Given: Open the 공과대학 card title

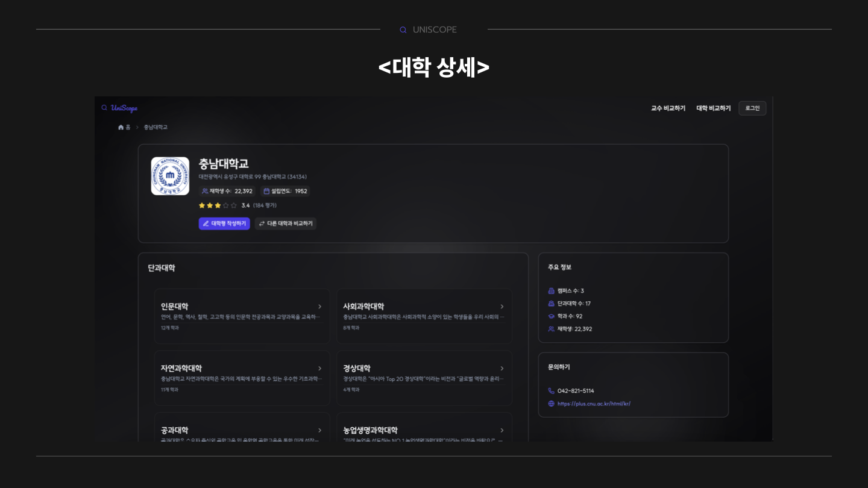Looking at the screenshot, I should [174, 431].
